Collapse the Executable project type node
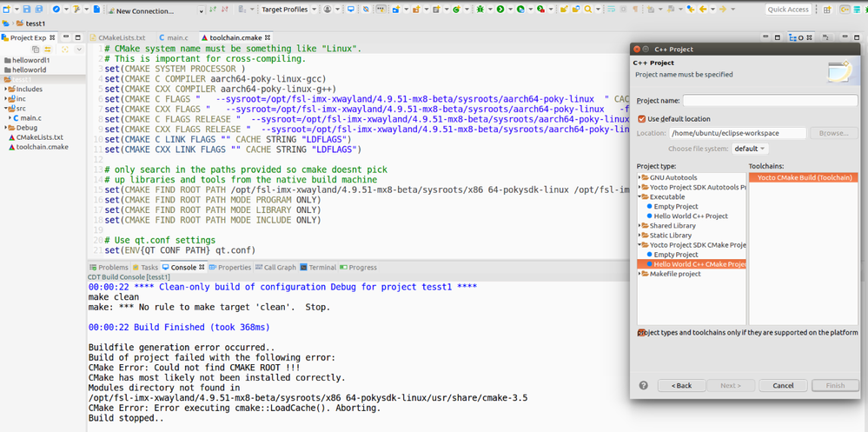 [x=640, y=197]
